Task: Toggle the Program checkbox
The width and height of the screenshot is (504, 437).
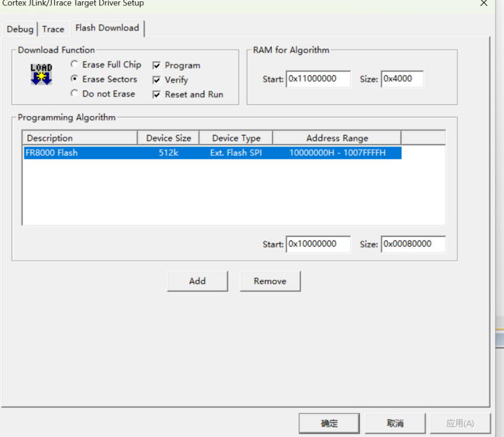Action: click(157, 66)
